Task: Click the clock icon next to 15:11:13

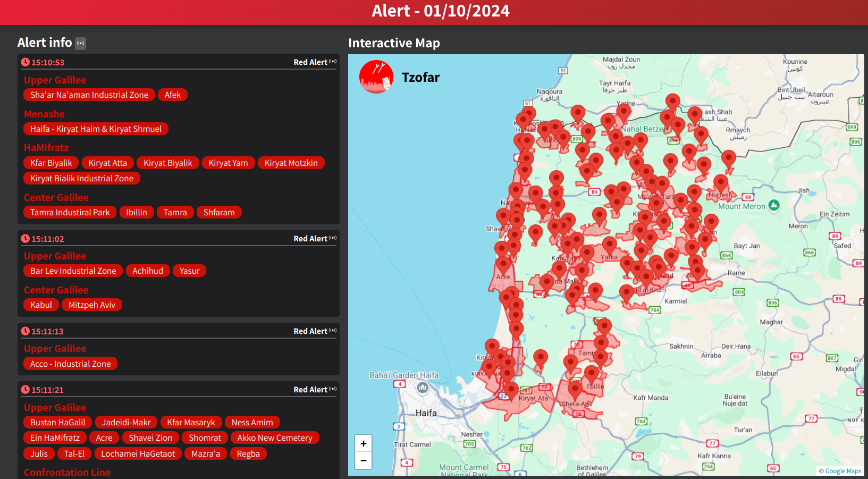Action: click(25, 331)
